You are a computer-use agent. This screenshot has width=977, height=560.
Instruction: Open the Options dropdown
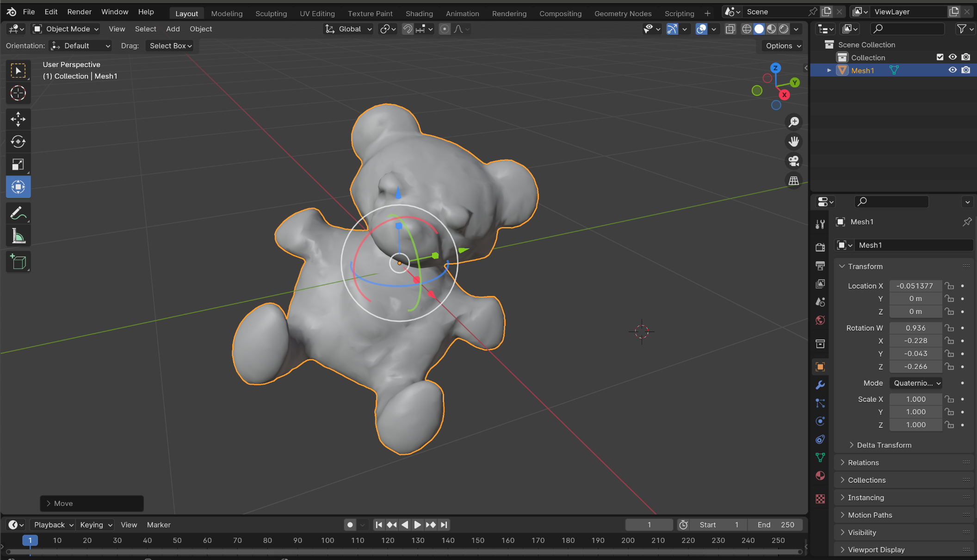click(x=783, y=46)
